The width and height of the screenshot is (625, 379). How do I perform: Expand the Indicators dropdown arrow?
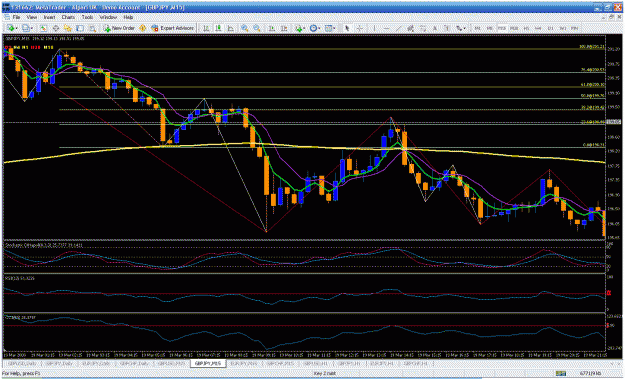pos(304,28)
